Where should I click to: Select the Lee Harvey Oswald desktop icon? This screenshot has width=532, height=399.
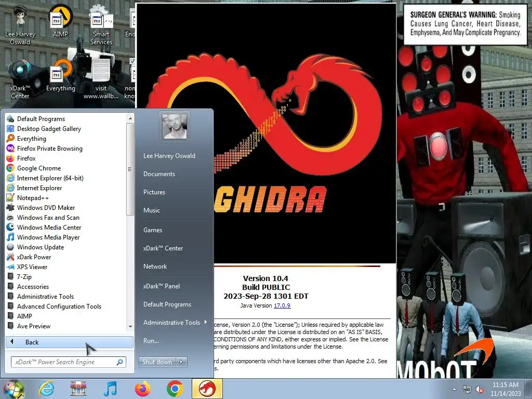(x=20, y=25)
